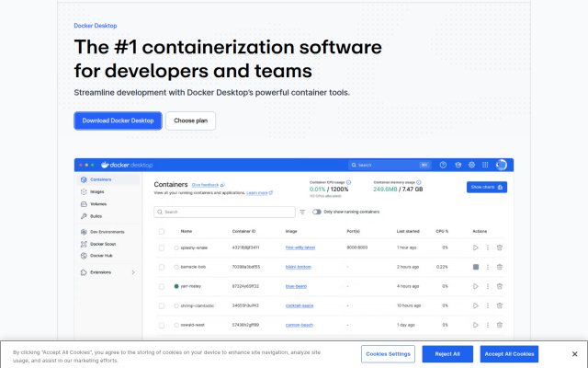Check the splashy-whale row checkbox
This screenshot has height=368, width=588.
tap(162, 247)
